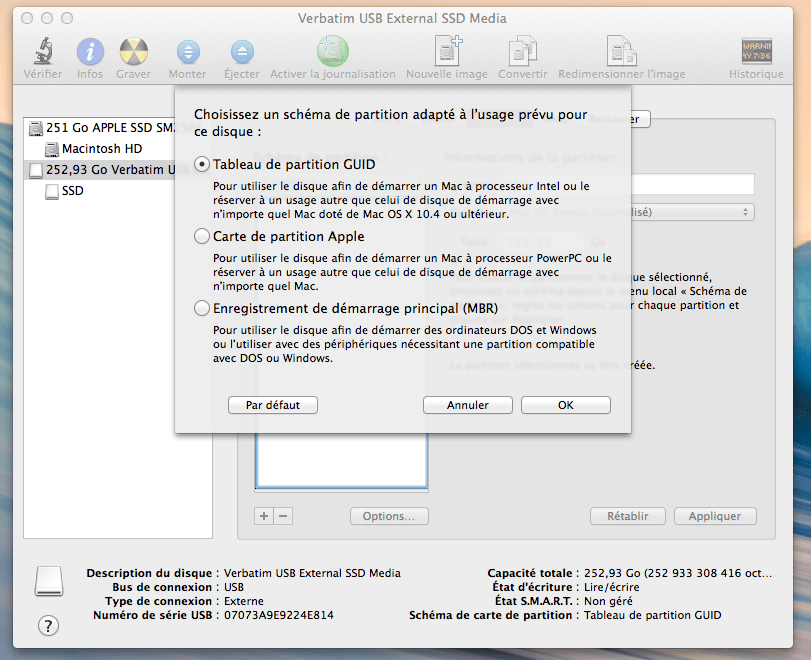This screenshot has height=660, width=811.
Task: Click the Macintosh HD volume icon
Action: click(52, 149)
